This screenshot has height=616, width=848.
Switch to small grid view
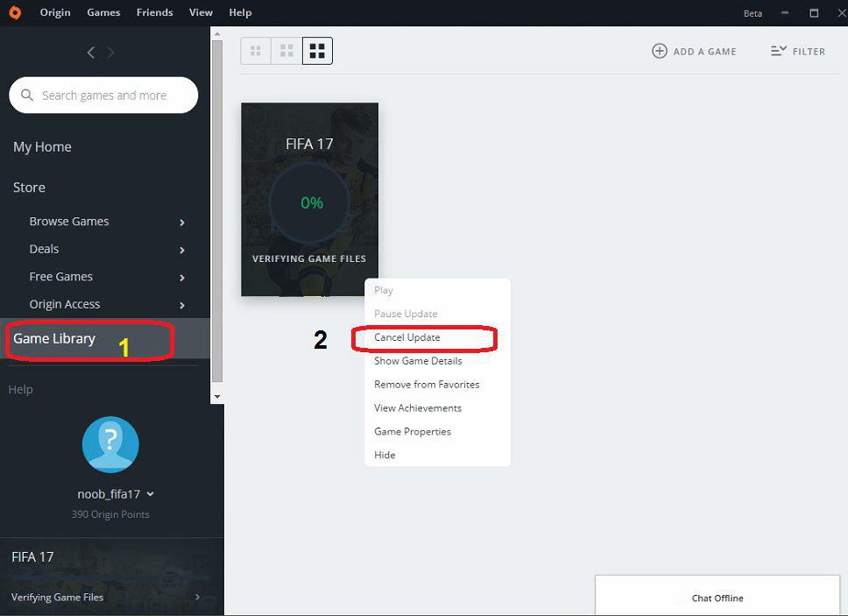click(256, 50)
